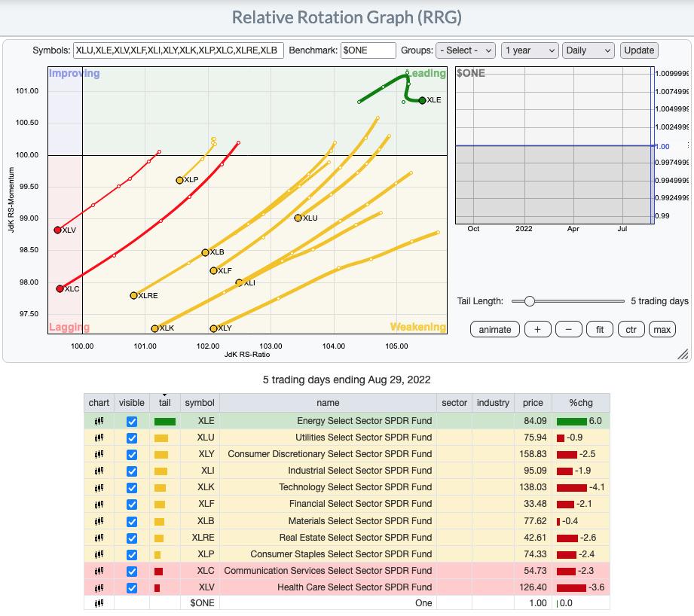Hide XLP from the graph
Image resolution: width=694 pixels, height=616 pixels.
point(131,555)
